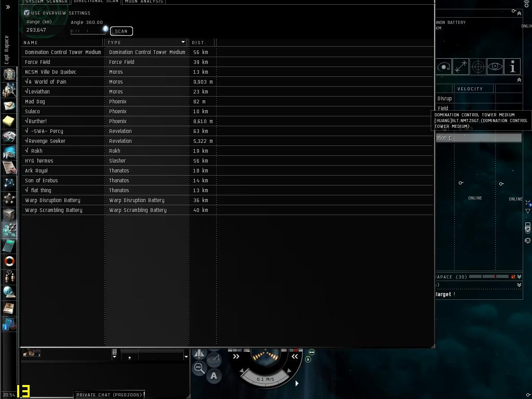Open the Type column sort dropdown arrow

coord(183,42)
